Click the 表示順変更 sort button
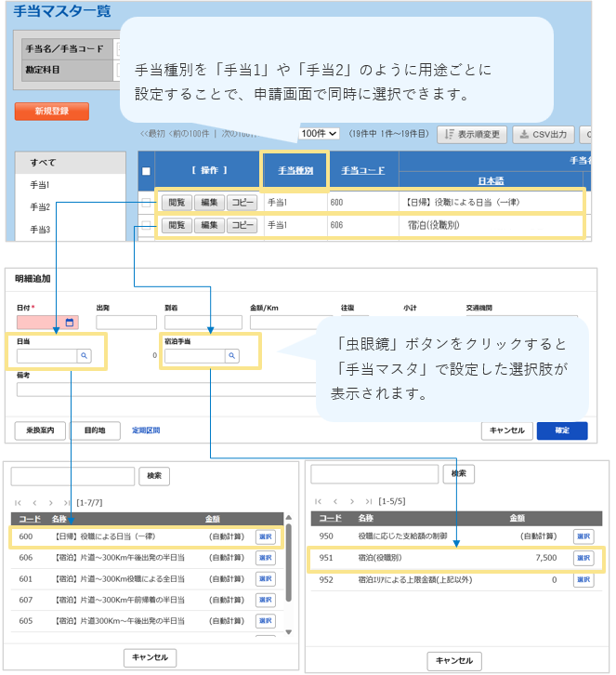616x675 pixels. [472, 134]
